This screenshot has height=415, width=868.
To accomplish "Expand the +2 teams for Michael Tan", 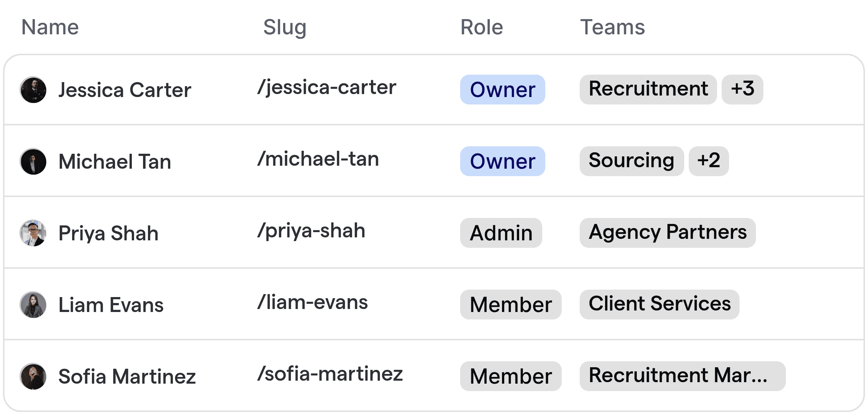I will point(709,161).
